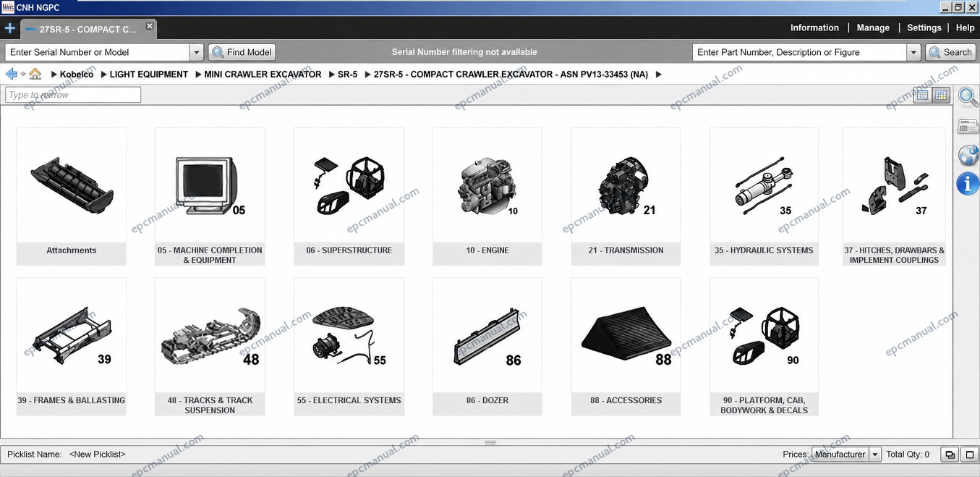This screenshot has width=980, height=477.
Task: Expand the arrow before LIGHT EQUIPMENT breadcrumb
Action: click(103, 74)
